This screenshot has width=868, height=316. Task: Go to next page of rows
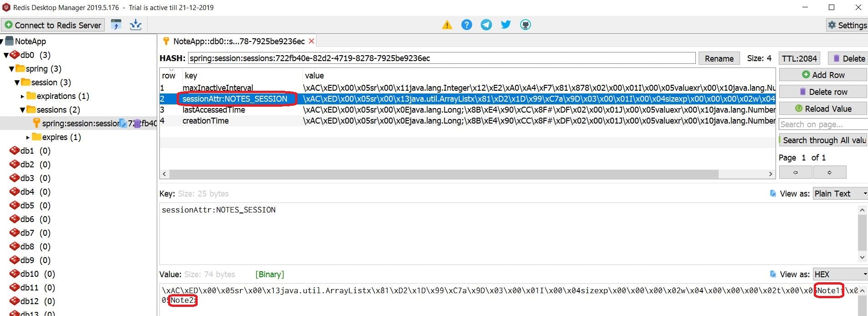830,172
